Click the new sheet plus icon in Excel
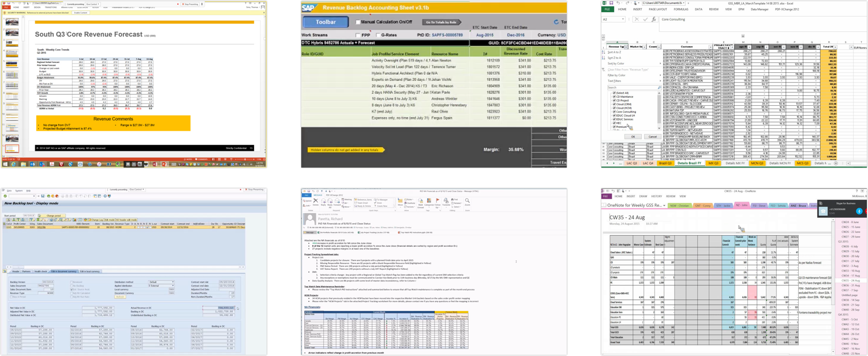The image size is (868, 356). point(836,164)
